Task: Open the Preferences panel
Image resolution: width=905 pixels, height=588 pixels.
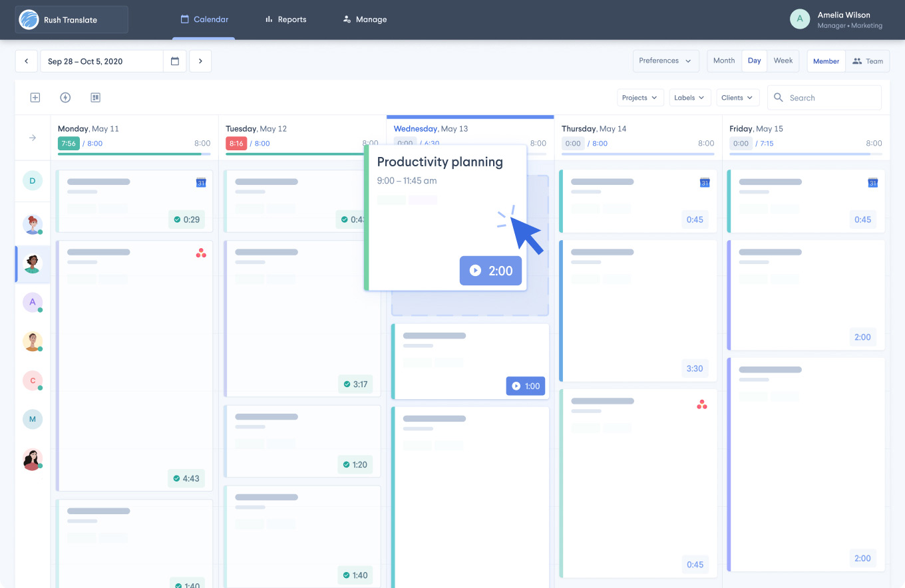Action: (x=665, y=61)
